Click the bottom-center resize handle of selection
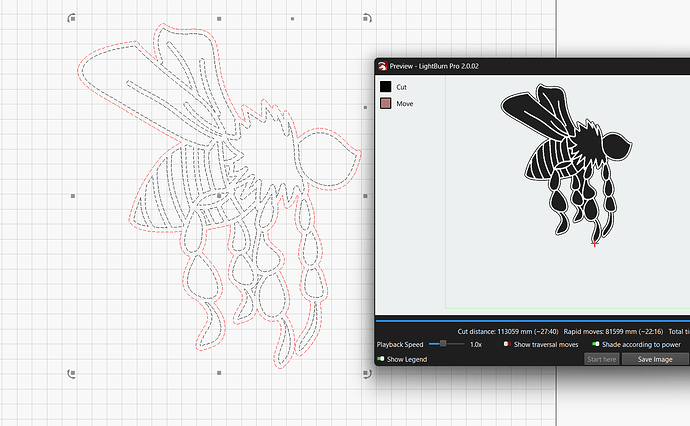The image size is (690, 426). (219, 374)
